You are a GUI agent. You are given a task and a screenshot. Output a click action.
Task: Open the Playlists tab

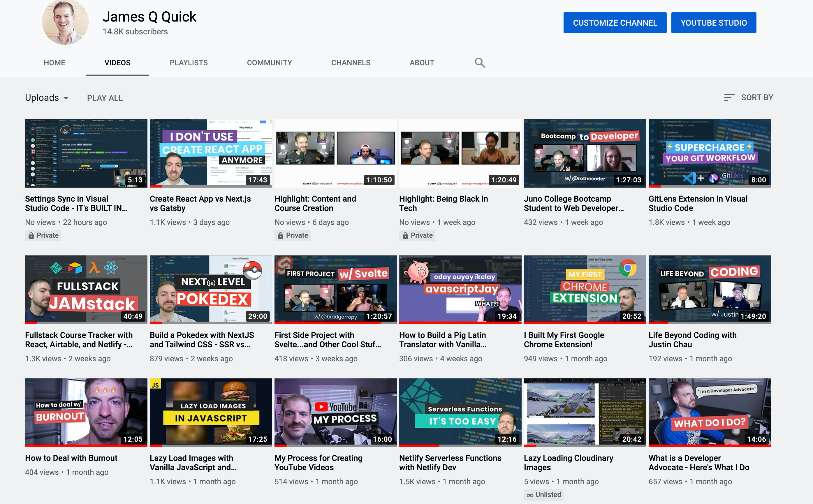click(x=189, y=63)
